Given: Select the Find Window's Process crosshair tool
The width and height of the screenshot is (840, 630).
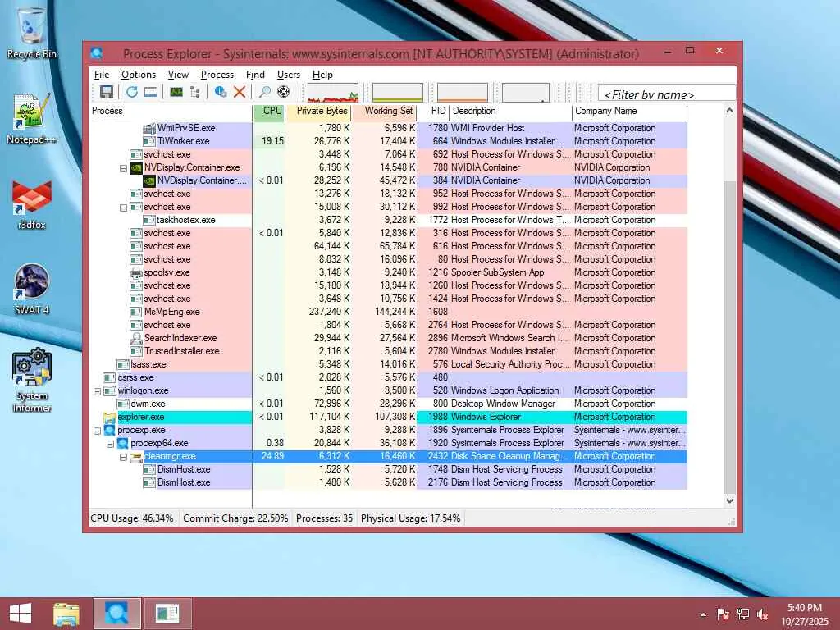Looking at the screenshot, I should pos(283,92).
